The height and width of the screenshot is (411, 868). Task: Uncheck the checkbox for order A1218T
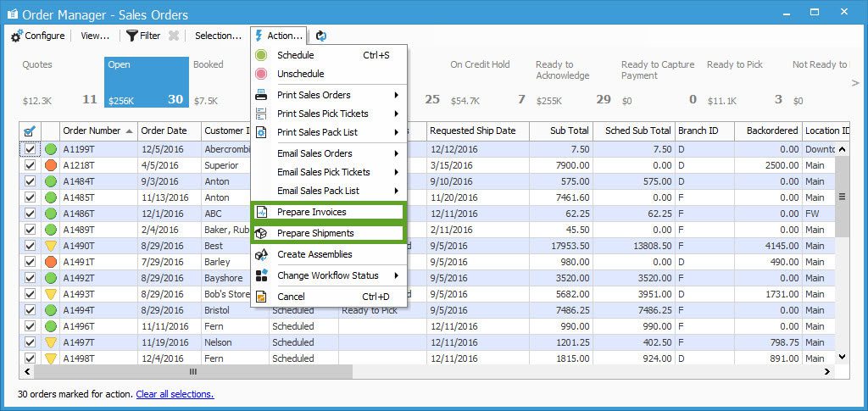pyautogui.click(x=30, y=165)
